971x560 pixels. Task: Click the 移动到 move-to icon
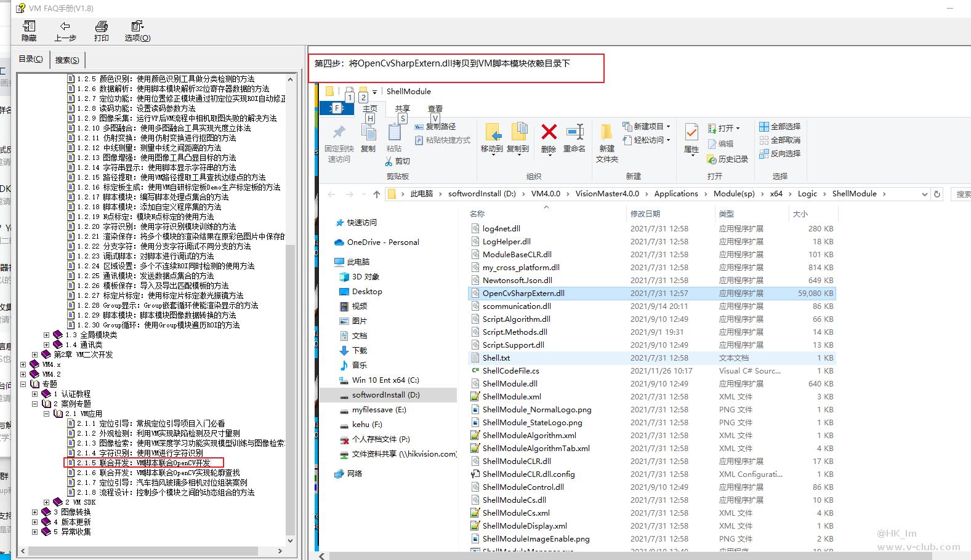(492, 132)
